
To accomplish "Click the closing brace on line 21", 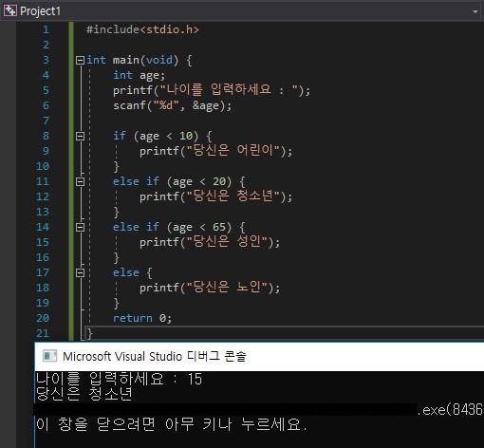I will pos(89,333).
